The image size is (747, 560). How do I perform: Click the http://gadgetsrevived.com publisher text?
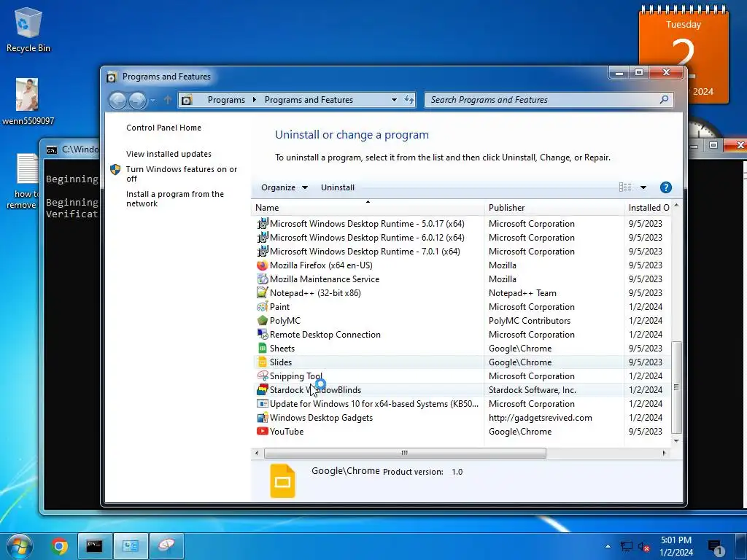pos(541,418)
